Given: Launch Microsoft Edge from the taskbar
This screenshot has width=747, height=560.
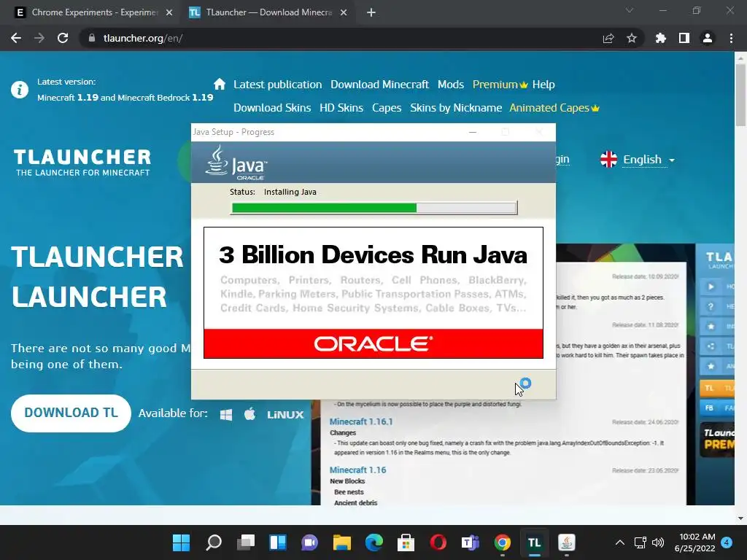Looking at the screenshot, I should click(374, 542).
